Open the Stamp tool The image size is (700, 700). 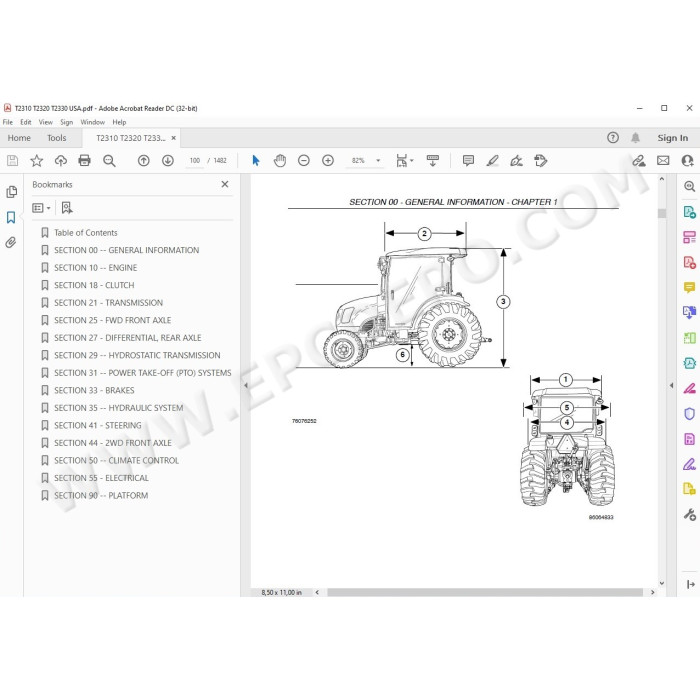click(x=541, y=161)
